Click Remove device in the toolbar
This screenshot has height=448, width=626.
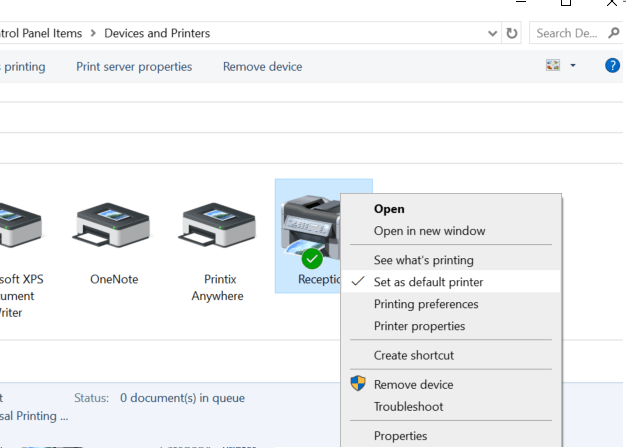262,67
